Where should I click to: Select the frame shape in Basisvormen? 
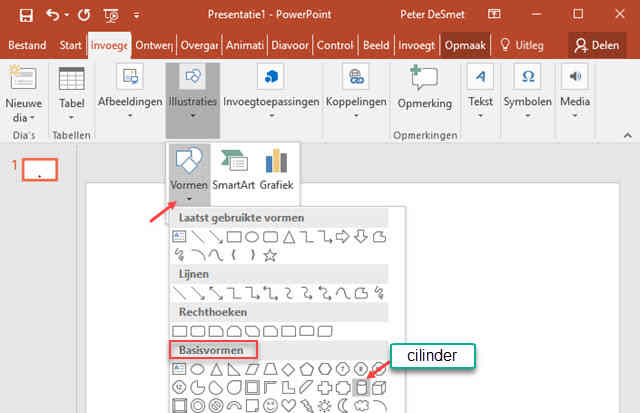(252, 387)
